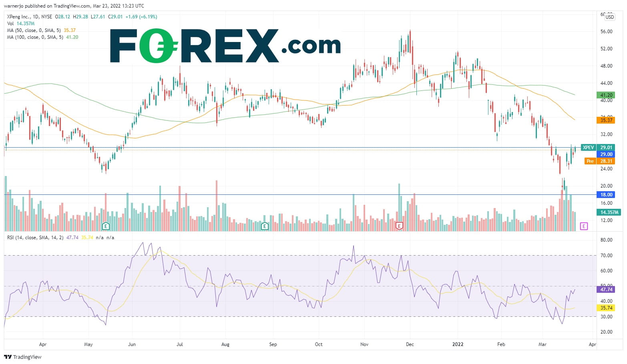Click the FOREX.com logo watermark
The image size is (627, 364).
225,46
